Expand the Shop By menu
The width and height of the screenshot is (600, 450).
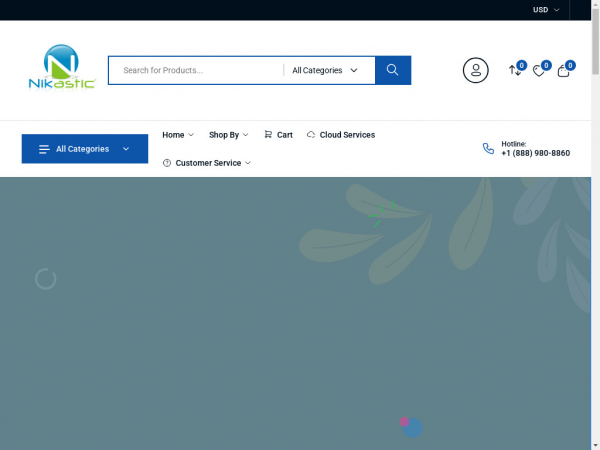tap(228, 134)
